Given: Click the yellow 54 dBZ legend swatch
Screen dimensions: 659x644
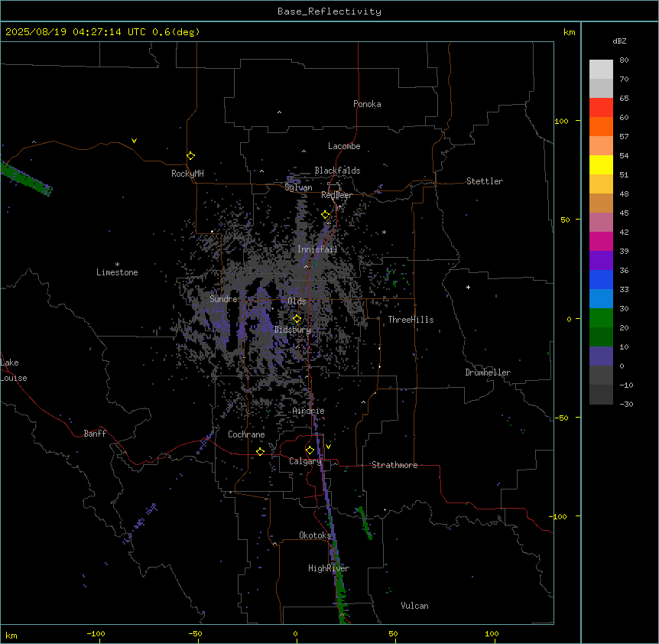Looking at the screenshot, I should [x=601, y=165].
